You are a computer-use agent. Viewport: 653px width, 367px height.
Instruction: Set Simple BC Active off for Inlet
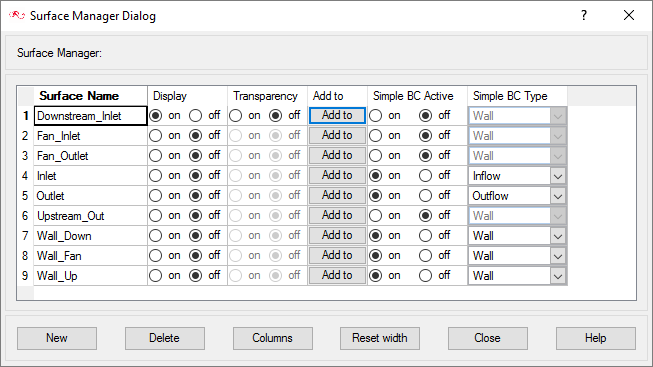click(425, 175)
